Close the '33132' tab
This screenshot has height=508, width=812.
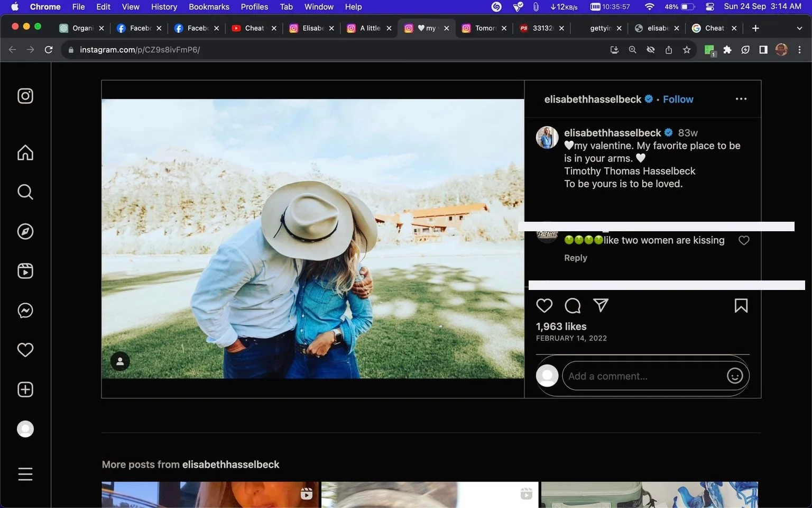561,28
